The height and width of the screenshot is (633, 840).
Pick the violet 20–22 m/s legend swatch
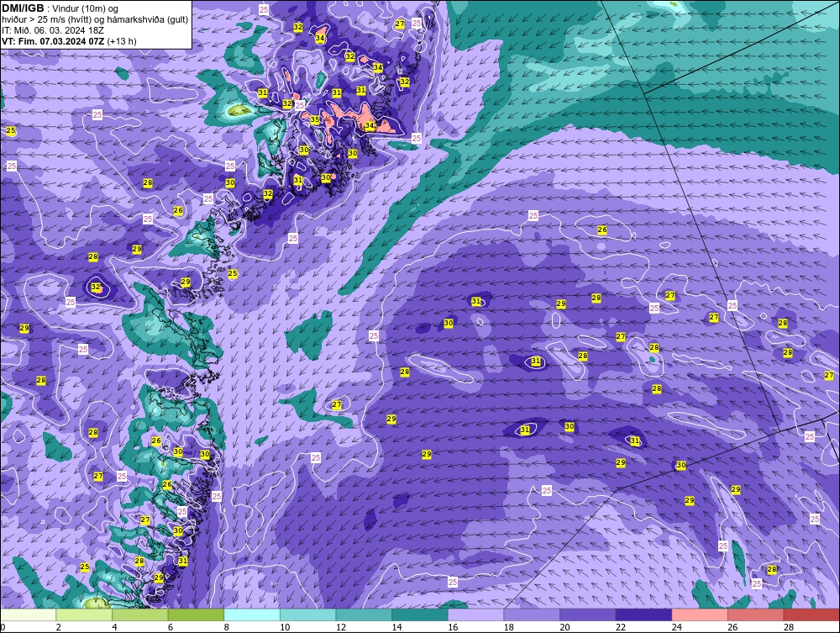click(x=588, y=615)
